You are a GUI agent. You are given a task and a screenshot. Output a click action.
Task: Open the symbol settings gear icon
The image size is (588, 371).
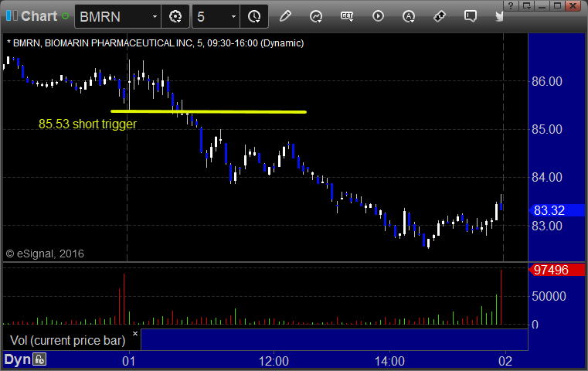tap(175, 16)
